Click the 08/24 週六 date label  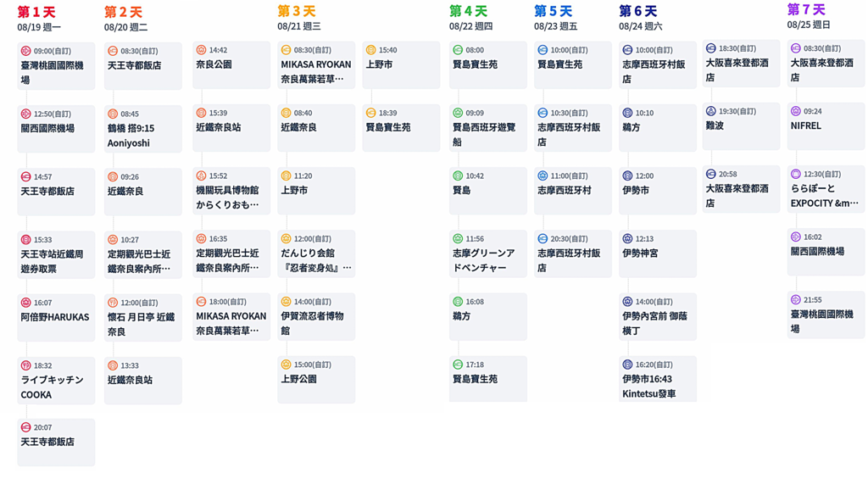641,26
